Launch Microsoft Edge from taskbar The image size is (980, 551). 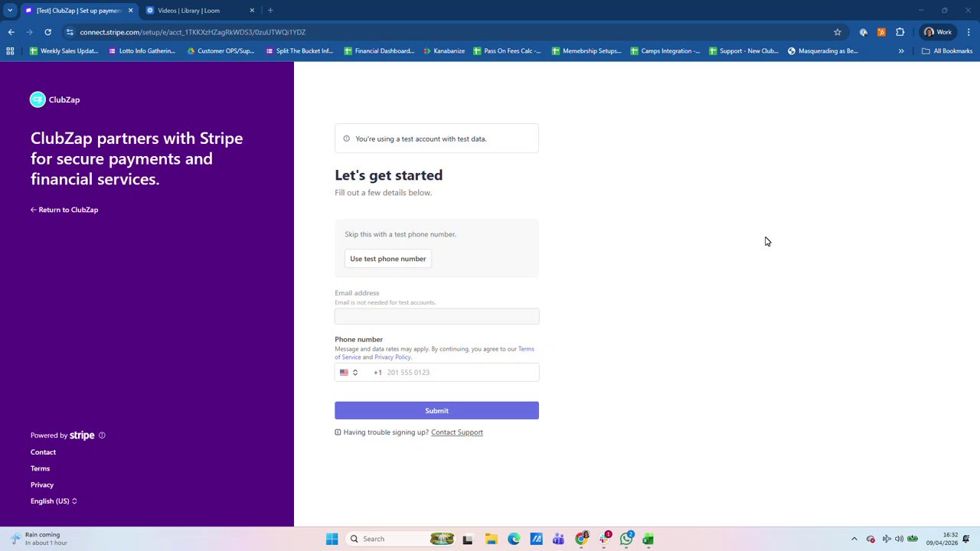coord(514,539)
